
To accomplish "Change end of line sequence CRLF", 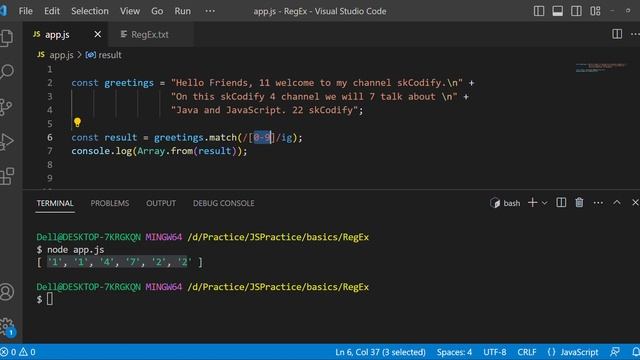I will click(x=527, y=352).
